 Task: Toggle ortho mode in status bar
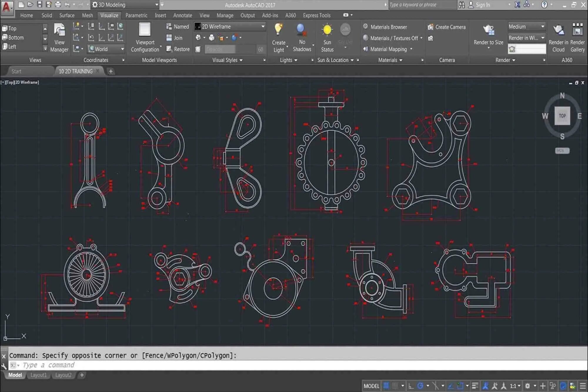tap(411, 386)
